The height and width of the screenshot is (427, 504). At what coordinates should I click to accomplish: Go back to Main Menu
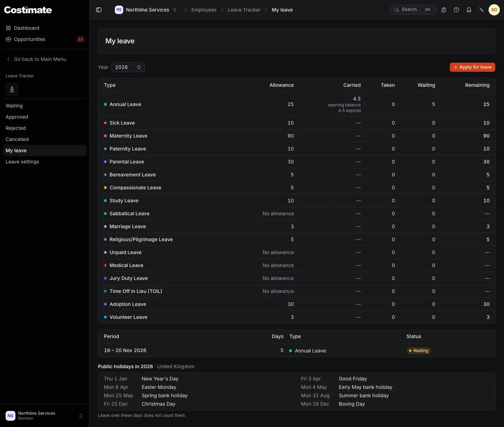[x=40, y=59]
